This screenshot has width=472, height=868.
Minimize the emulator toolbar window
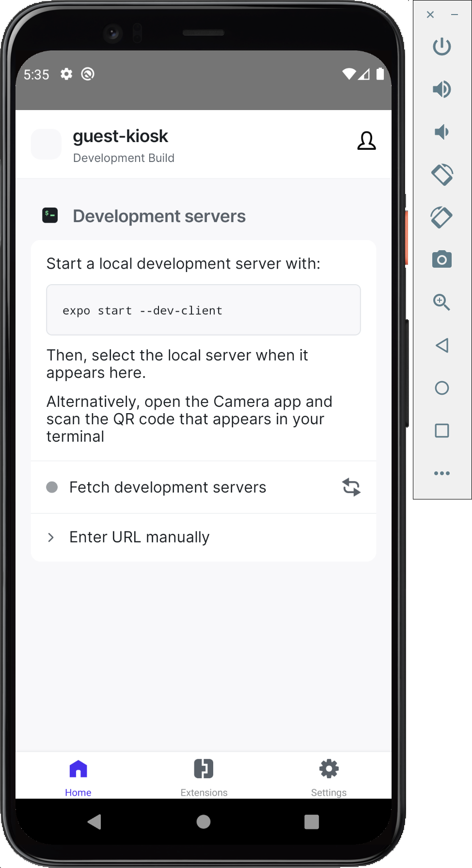(x=455, y=15)
